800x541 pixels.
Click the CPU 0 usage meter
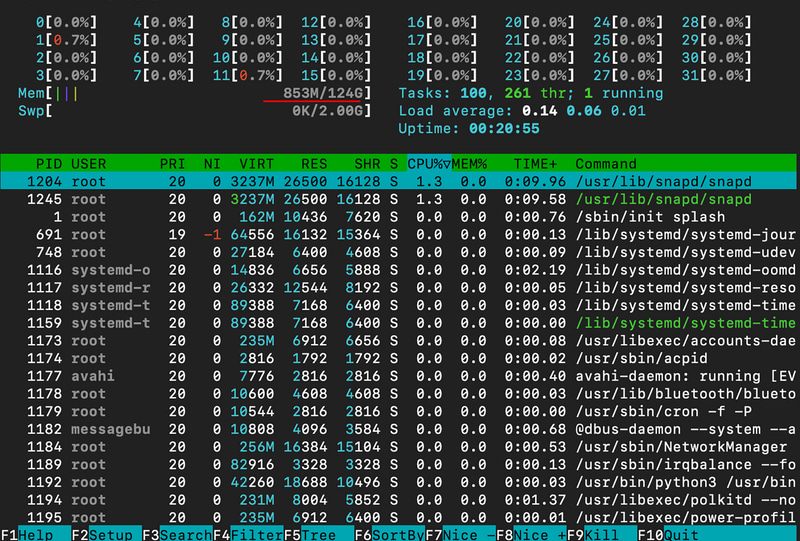pyautogui.click(x=66, y=22)
